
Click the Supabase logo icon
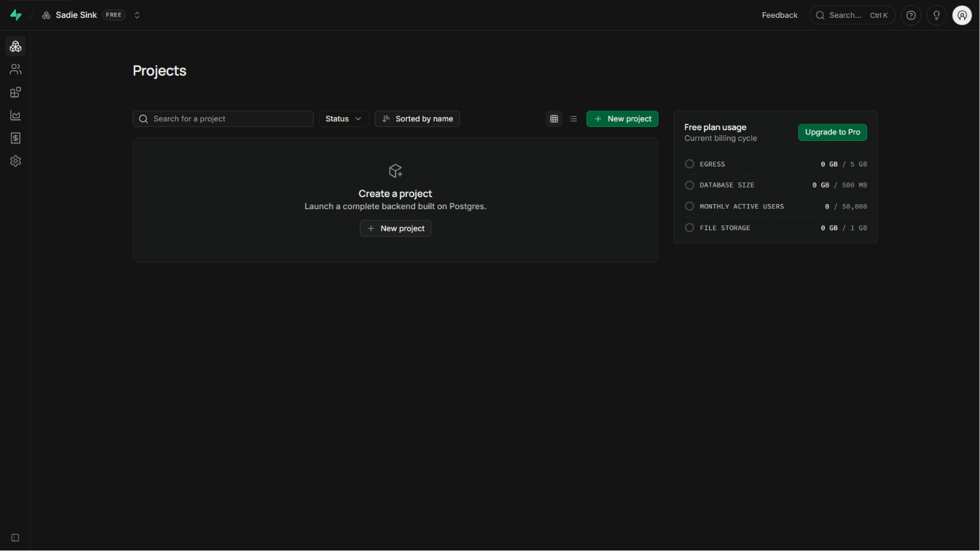click(16, 15)
